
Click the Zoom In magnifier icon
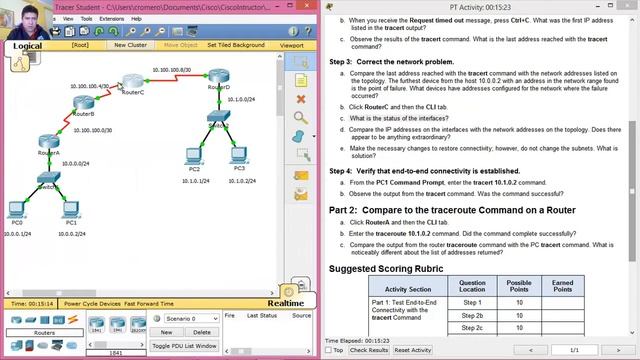coord(131,31)
